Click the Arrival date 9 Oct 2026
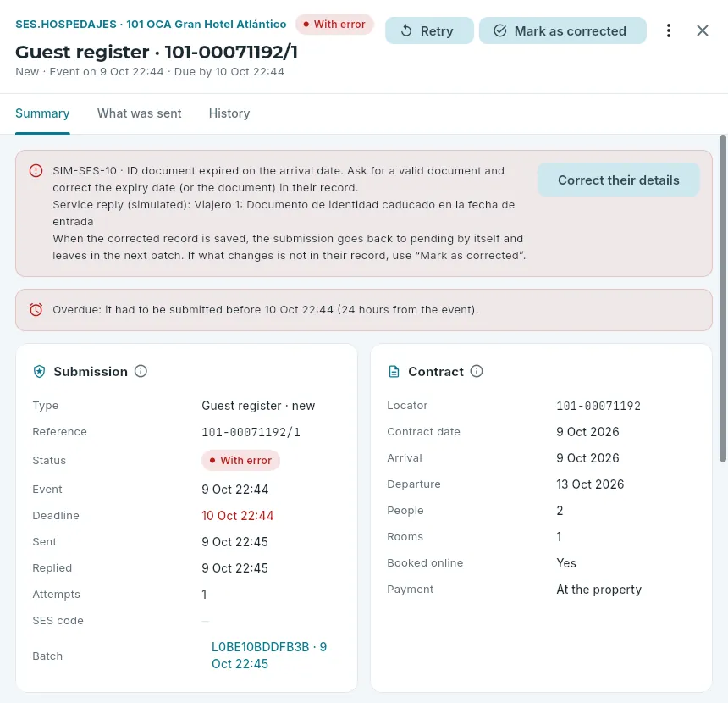This screenshot has height=703, width=728. pos(587,458)
